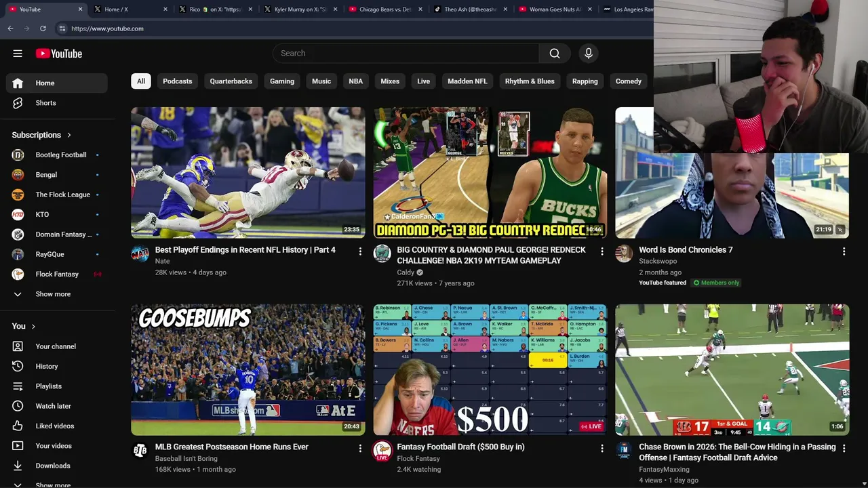Open Shorts in the sidebar
The width and height of the screenshot is (868, 488).
click(x=57, y=103)
